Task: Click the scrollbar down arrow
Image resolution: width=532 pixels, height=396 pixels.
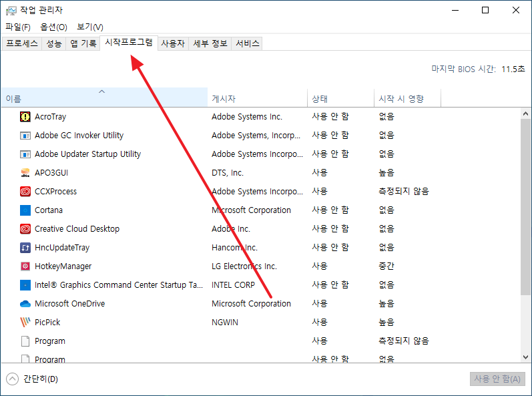Action: click(x=525, y=357)
